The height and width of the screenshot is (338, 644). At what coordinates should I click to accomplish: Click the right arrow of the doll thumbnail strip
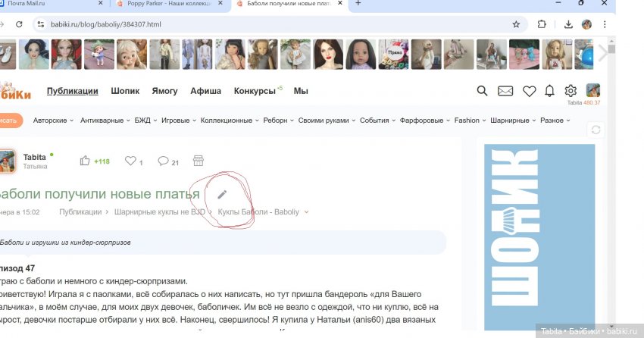point(602,53)
